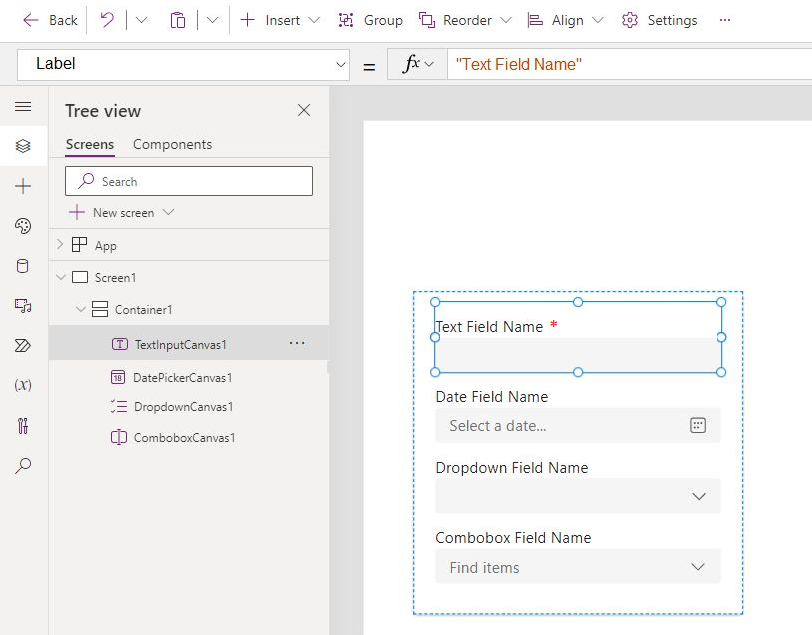Select TextInputCanvas1 in the tree

click(x=180, y=344)
